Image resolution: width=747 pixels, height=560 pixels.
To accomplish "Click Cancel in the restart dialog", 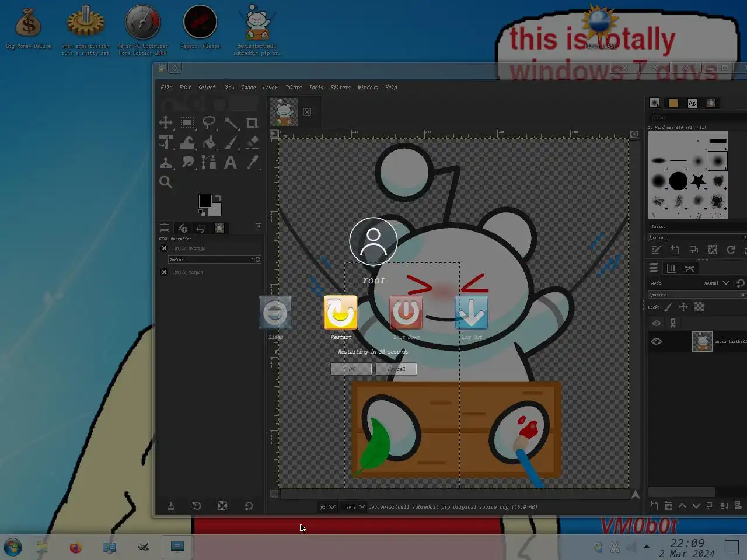I will click(x=396, y=369).
